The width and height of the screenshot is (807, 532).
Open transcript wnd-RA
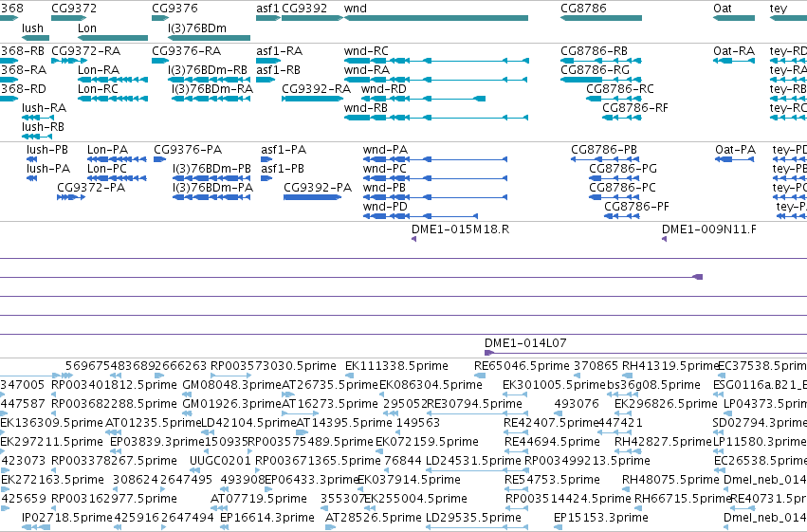click(436, 80)
